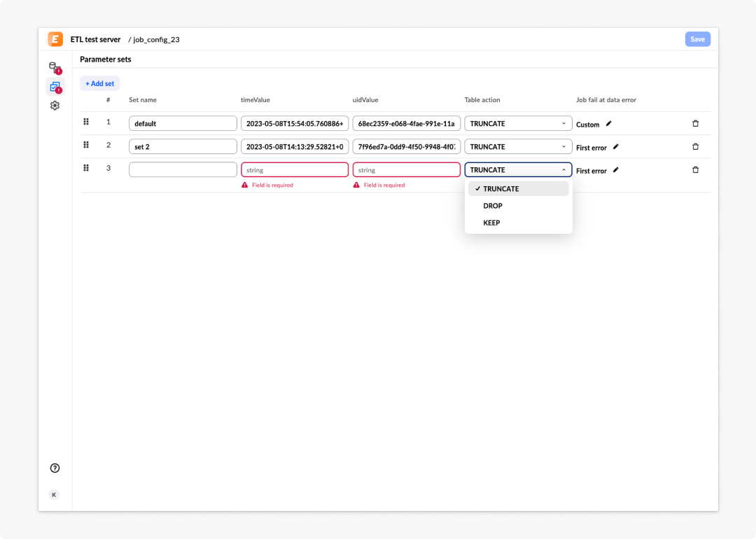Image resolution: width=756 pixels, height=539 pixels.
Task: Focus the empty uidValue field in row 3
Action: [407, 169]
